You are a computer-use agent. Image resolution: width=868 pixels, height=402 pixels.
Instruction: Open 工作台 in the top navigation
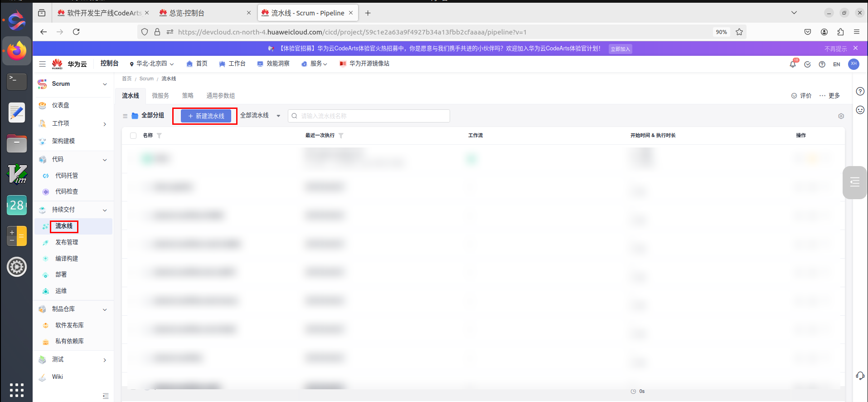(232, 64)
